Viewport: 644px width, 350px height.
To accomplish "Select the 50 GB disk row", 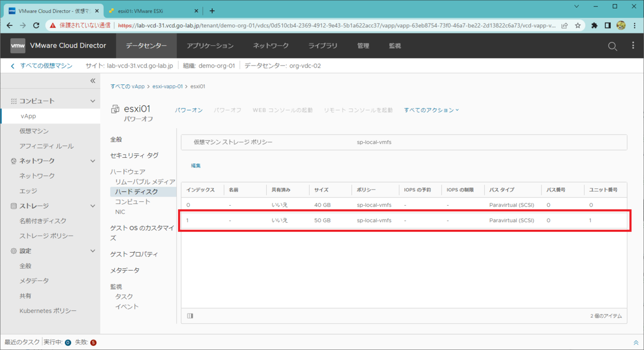I will 404,221.
